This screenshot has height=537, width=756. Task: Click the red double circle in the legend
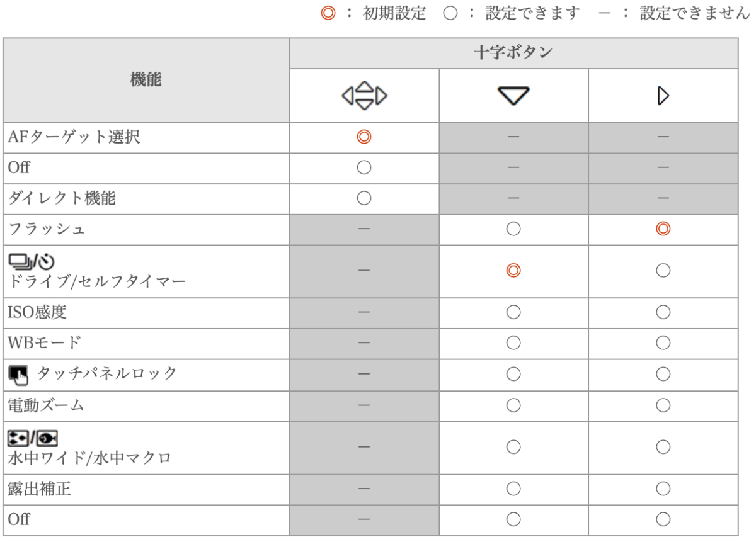point(327,14)
